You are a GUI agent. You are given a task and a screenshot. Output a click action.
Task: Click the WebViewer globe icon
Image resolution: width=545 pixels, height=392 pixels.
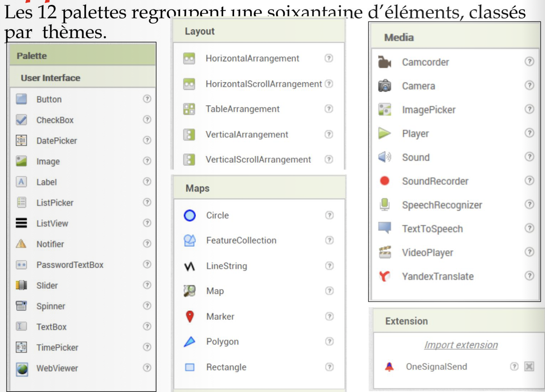coord(21,368)
